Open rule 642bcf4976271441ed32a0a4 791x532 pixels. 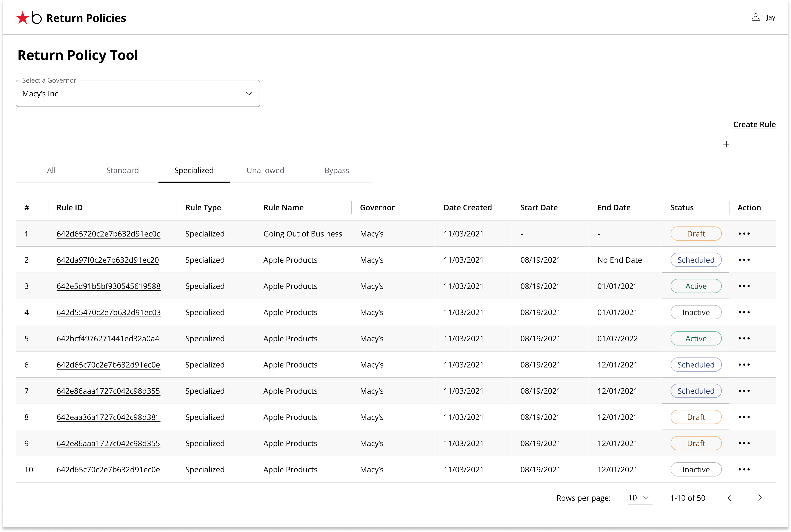coord(108,339)
